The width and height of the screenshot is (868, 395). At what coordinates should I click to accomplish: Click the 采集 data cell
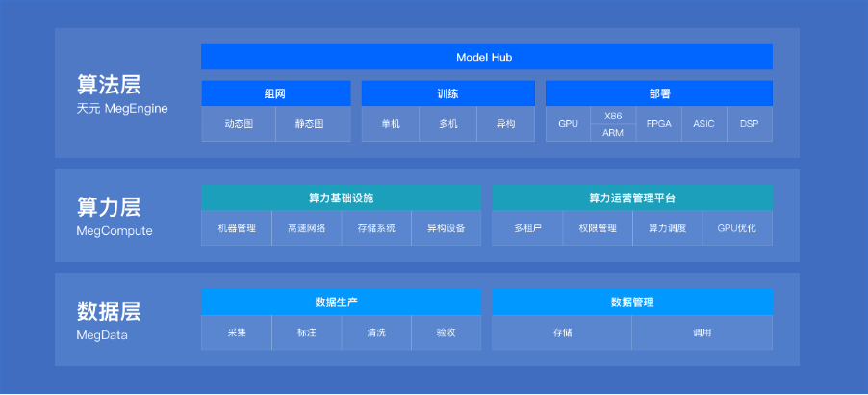point(237,333)
